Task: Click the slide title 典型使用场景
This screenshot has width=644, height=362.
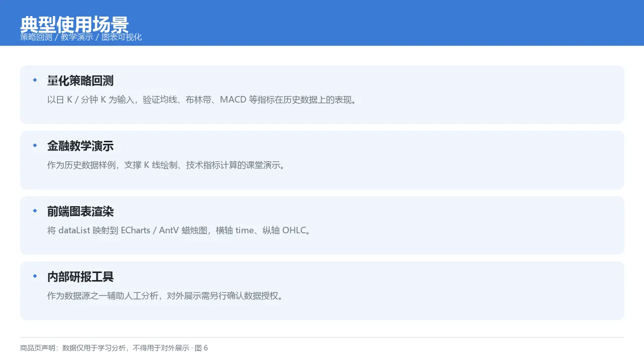Action: tap(74, 24)
